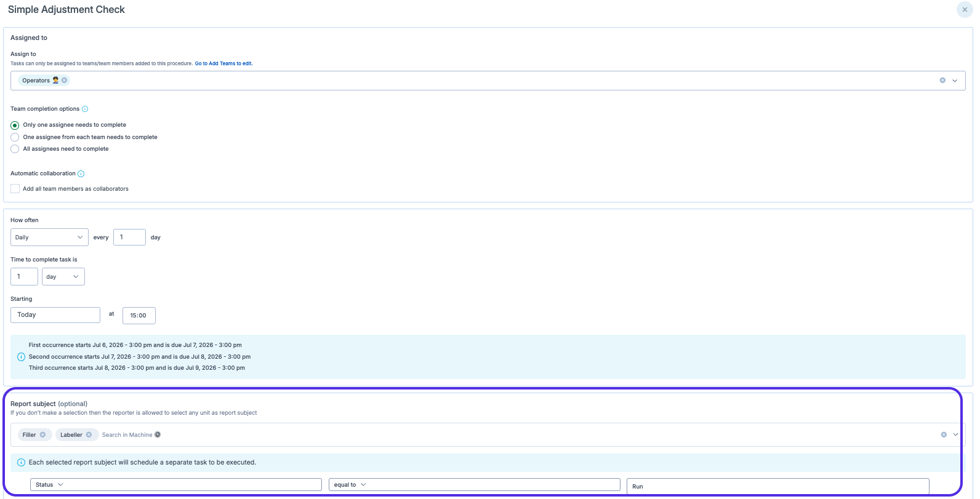Edit the 15:00 start time field
Screen dimensions: 980x499
tap(139, 316)
